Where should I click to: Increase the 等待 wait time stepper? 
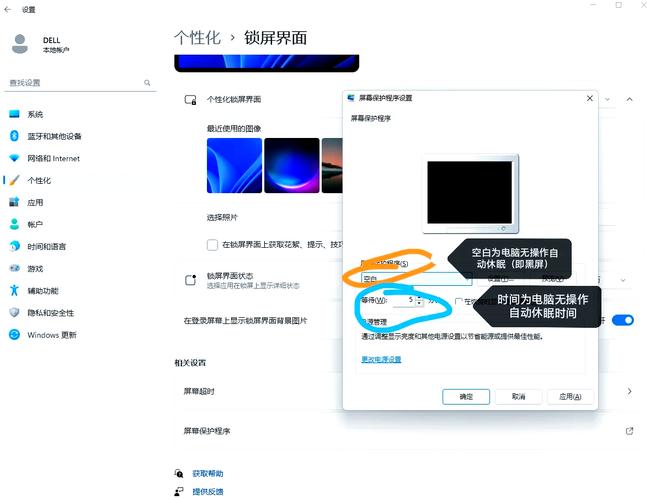pos(419,298)
